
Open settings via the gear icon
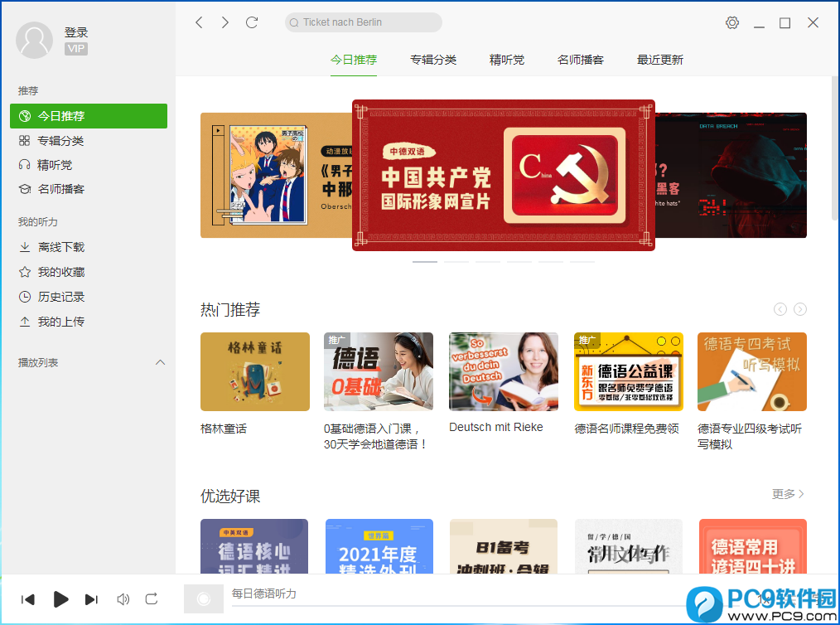coord(731,22)
